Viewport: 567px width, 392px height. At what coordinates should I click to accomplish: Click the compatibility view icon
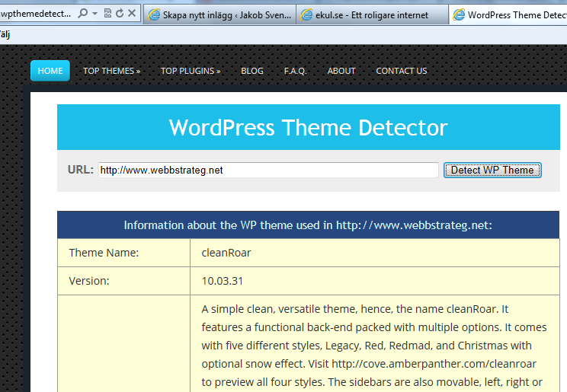tap(107, 14)
